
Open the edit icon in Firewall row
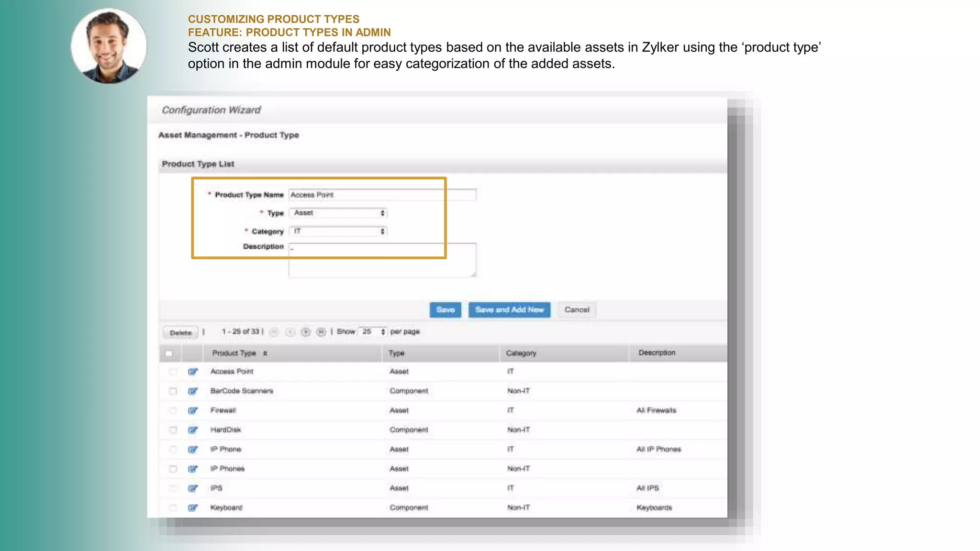click(x=193, y=410)
